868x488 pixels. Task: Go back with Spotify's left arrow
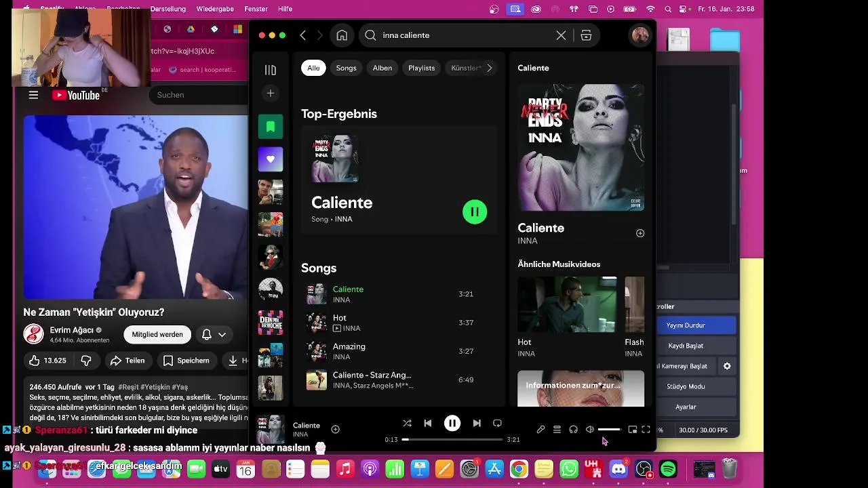(x=303, y=35)
